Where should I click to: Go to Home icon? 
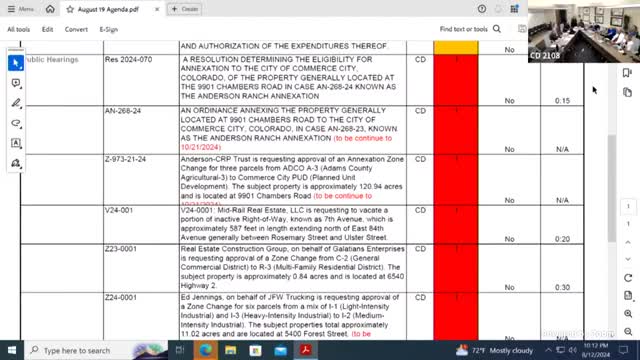coord(50,9)
